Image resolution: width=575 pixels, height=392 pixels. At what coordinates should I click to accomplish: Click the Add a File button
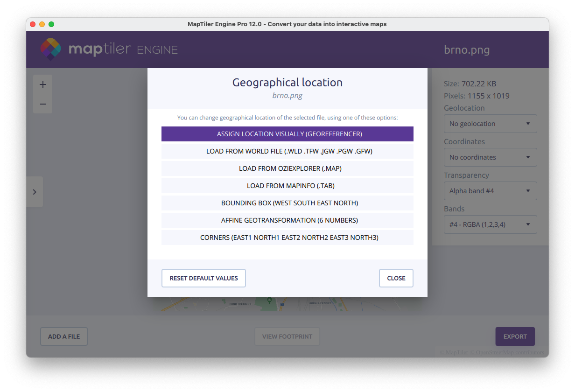(64, 336)
